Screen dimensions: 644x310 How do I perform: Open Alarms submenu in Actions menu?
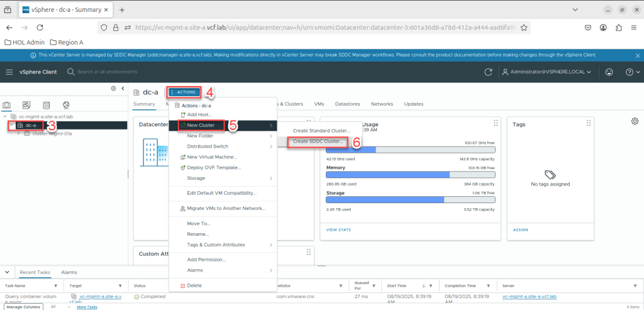[x=223, y=270]
